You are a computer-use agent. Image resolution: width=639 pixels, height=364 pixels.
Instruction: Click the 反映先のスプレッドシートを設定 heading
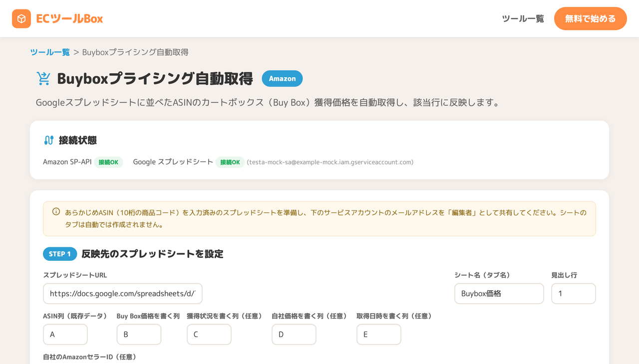point(152,254)
